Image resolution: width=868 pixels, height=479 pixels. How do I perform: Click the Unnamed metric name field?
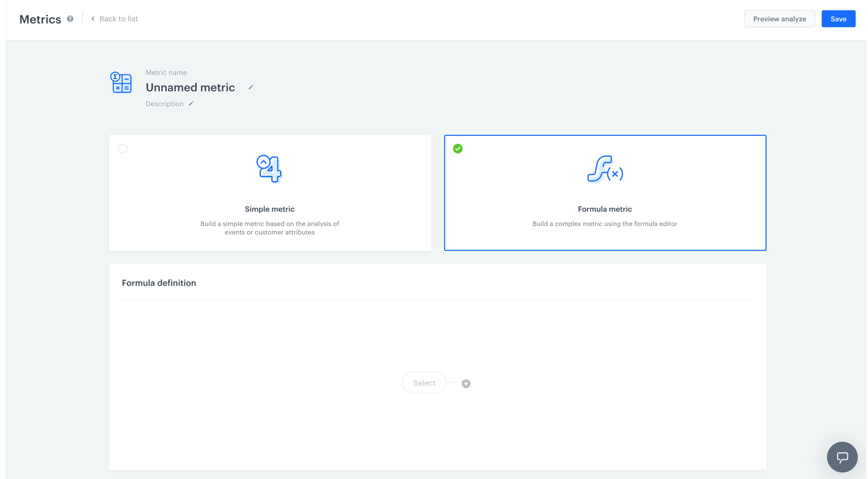(190, 88)
